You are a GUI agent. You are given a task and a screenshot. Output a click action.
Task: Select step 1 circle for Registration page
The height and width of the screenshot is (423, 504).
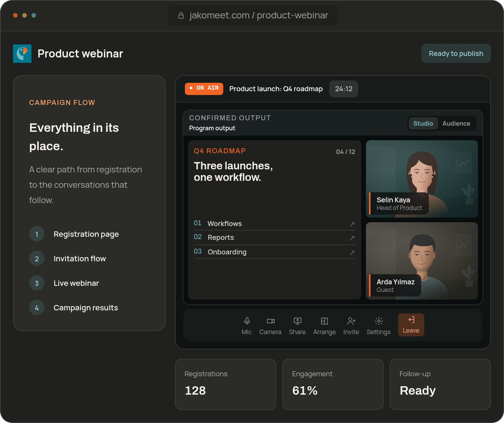pos(37,234)
